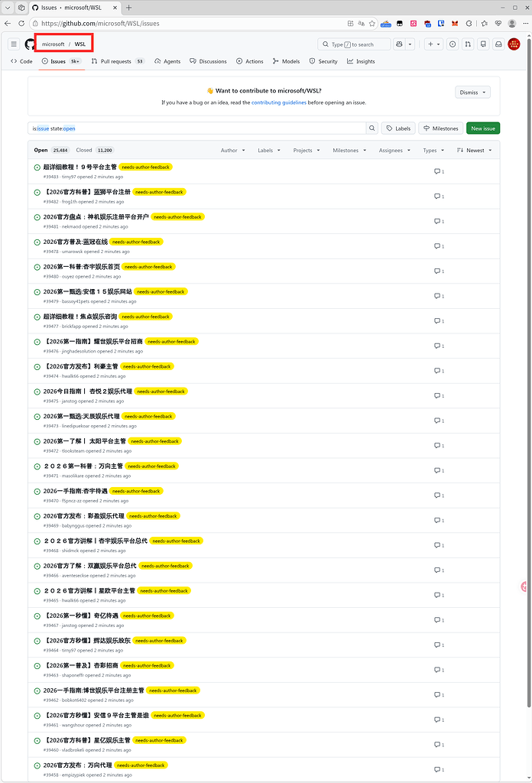Reload the page with the refresh icon
532x783 pixels.
click(x=21, y=23)
